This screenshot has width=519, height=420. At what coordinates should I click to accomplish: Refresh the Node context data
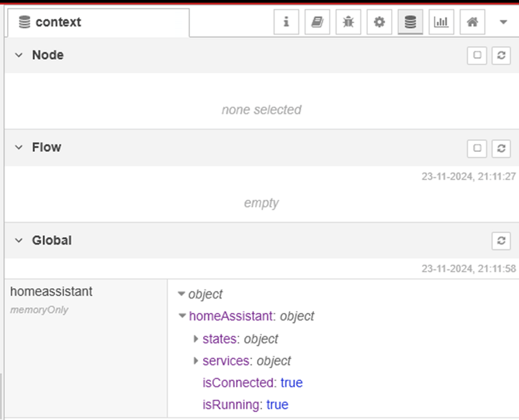[501, 55]
